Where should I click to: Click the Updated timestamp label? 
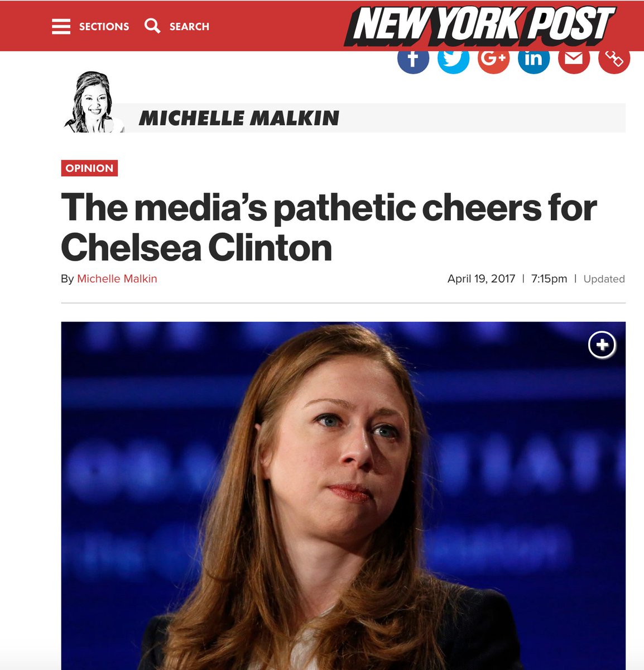[x=604, y=279]
